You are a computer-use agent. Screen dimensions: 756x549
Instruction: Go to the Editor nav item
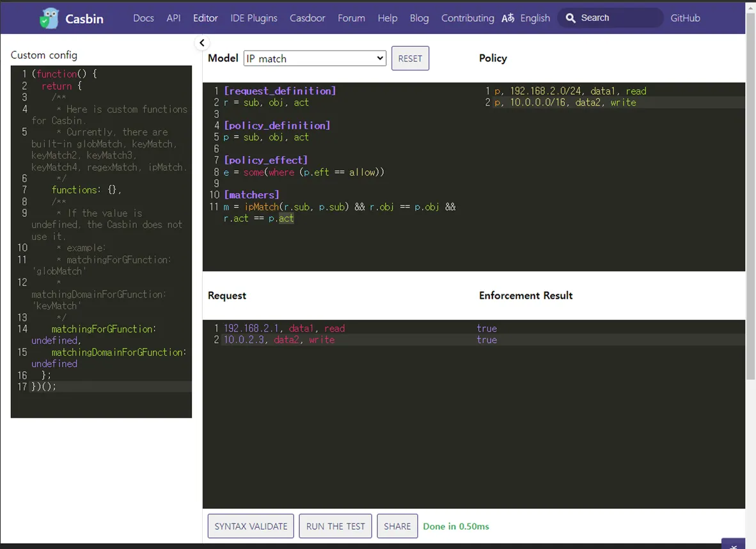click(x=205, y=18)
